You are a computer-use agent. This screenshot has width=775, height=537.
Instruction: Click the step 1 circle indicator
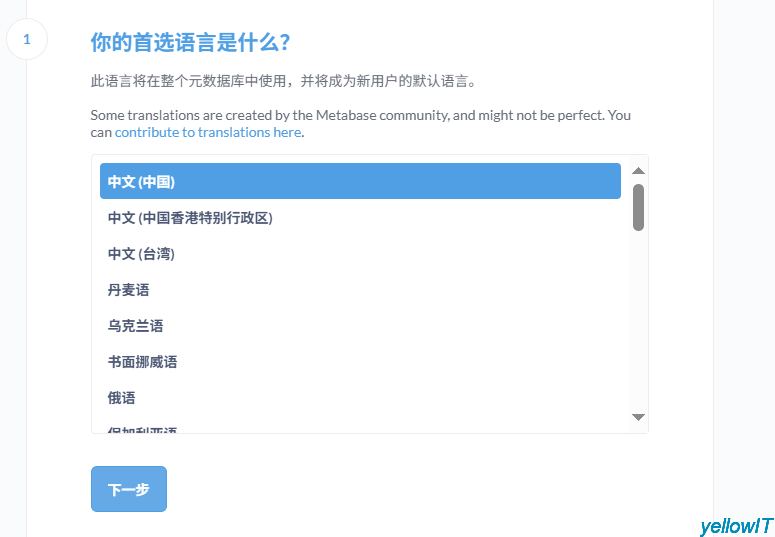point(27,40)
